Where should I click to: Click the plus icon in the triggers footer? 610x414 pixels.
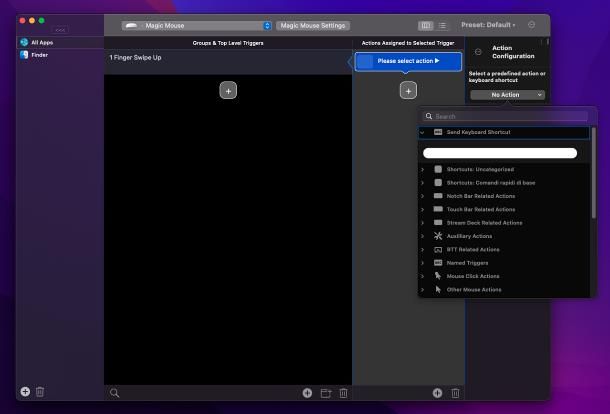[x=307, y=393]
